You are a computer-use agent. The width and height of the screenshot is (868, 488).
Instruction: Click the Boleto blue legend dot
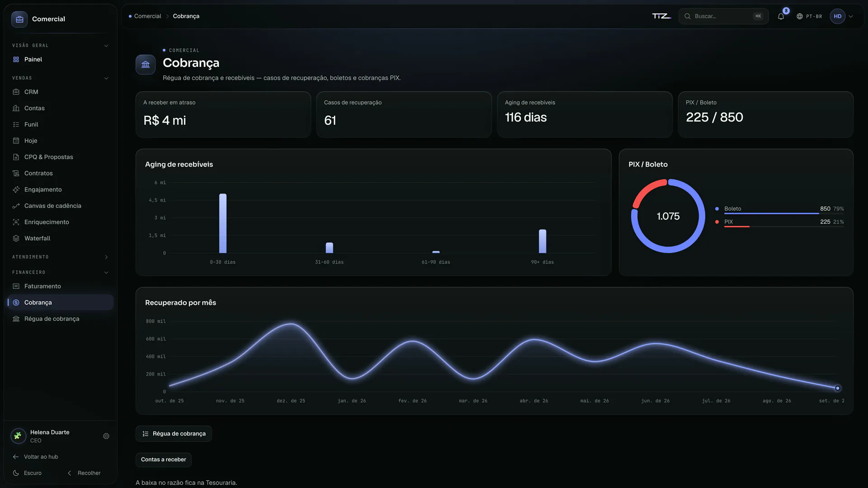(717, 209)
